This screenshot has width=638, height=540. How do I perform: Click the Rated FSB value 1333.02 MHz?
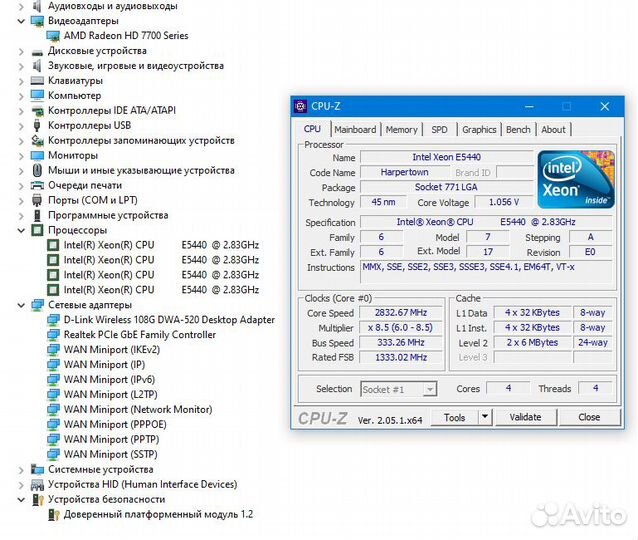point(401,357)
